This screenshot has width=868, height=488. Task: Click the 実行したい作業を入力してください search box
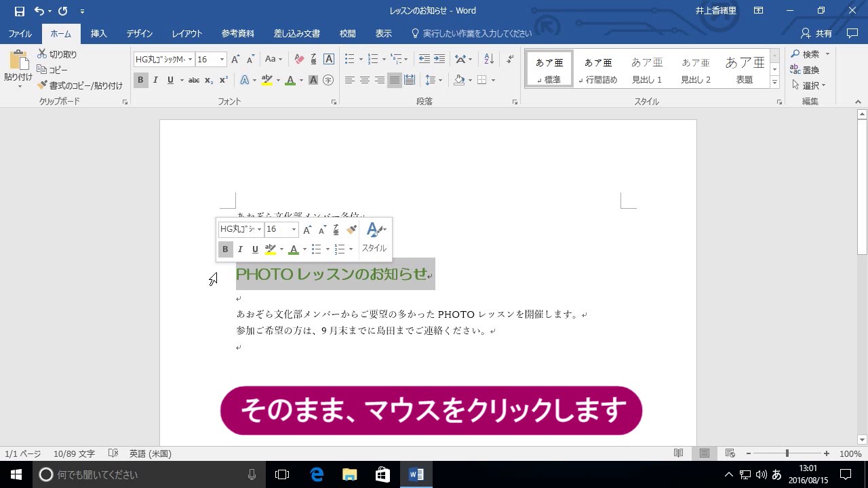[x=471, y=33]
